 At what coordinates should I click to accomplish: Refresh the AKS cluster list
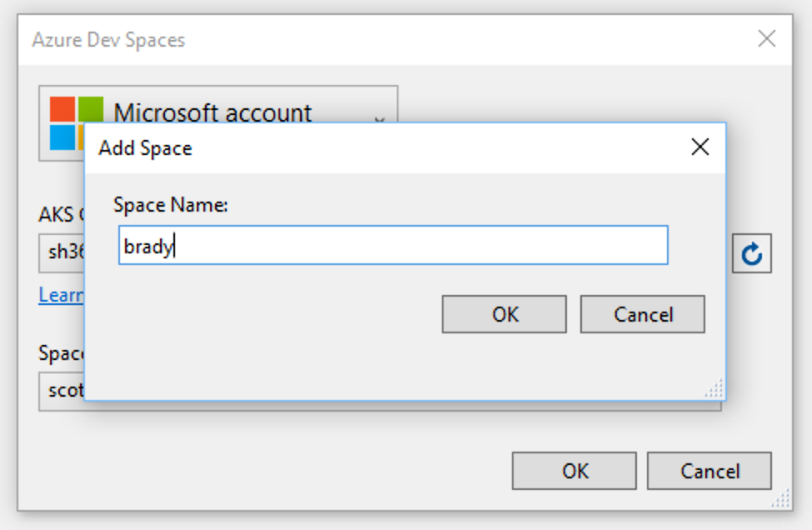(751, 253)
